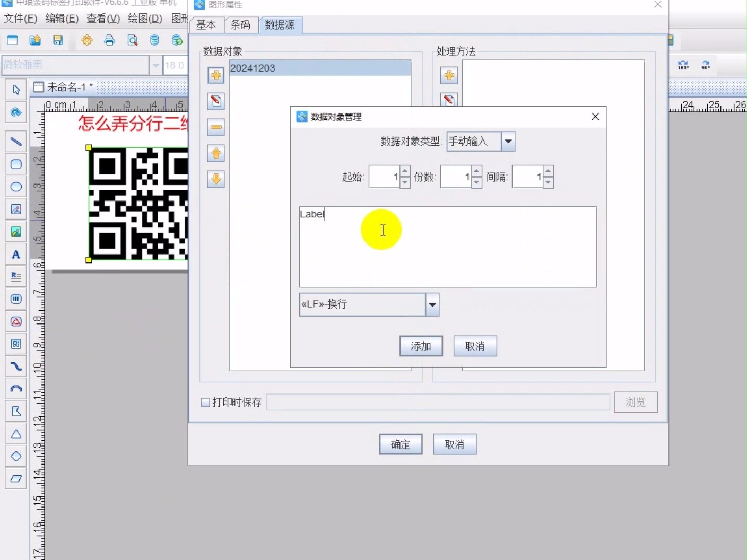Select the Parallelogram shape tool
747x560 pixels.
click(16, 479)
